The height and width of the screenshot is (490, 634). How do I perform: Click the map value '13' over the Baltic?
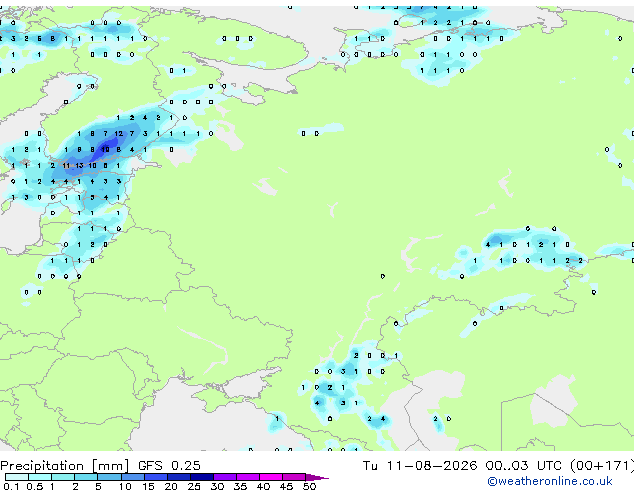(79, 165)
